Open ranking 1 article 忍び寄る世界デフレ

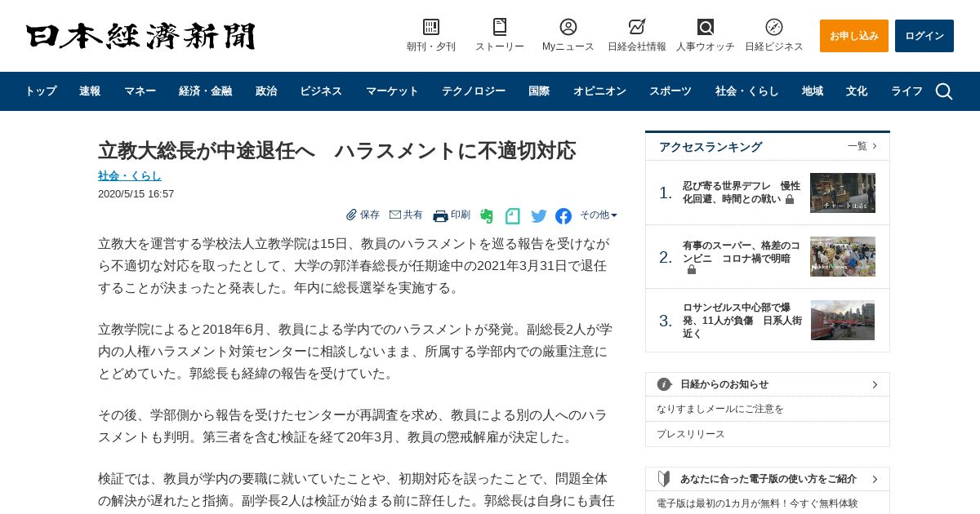pos(742,193)
